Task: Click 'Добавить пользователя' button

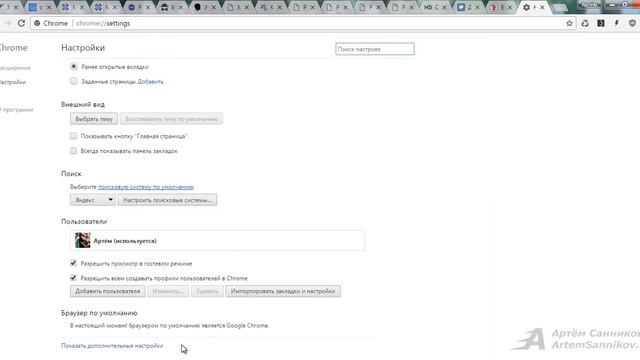Action: (x=108, y=291)
